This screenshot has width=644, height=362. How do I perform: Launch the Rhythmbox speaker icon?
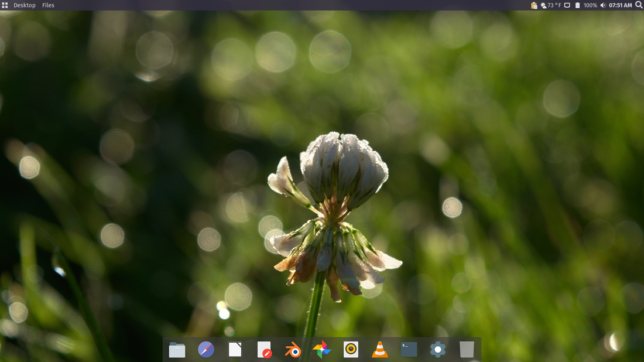click(351, 350)
